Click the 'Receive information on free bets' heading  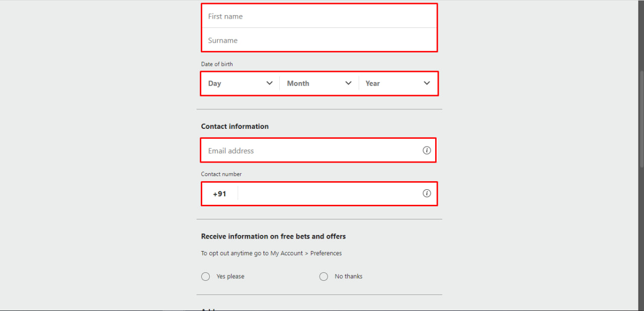(273, 237)
